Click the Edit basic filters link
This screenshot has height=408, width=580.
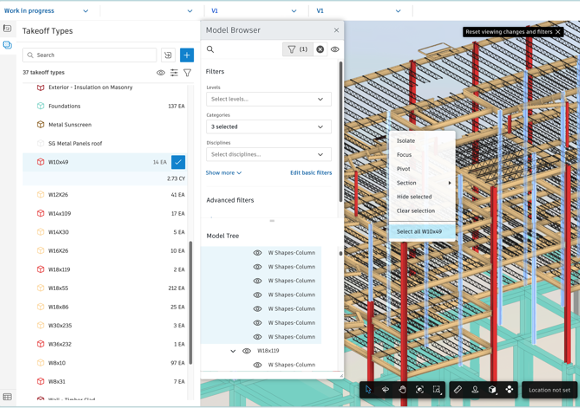pos(311,173)
